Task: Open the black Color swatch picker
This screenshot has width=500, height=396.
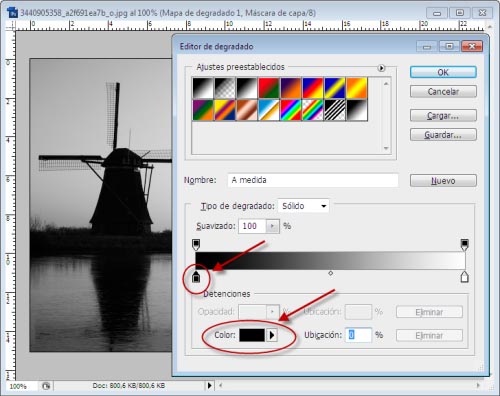Action: (252, 335)
